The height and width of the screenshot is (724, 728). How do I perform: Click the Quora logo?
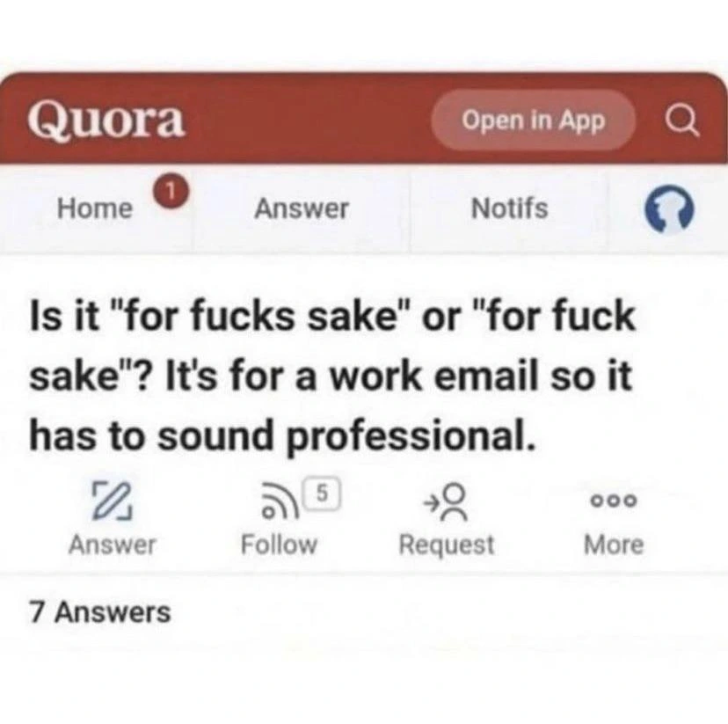point(106,121)
